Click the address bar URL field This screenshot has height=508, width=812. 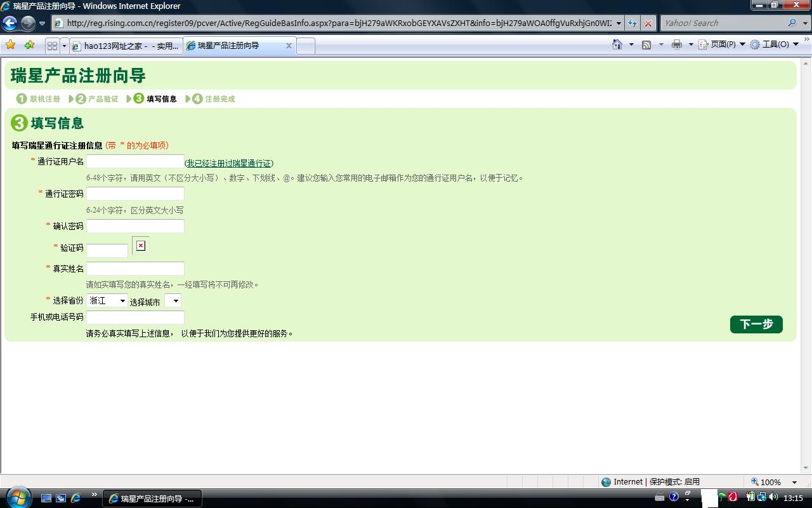tap(333, 23)
